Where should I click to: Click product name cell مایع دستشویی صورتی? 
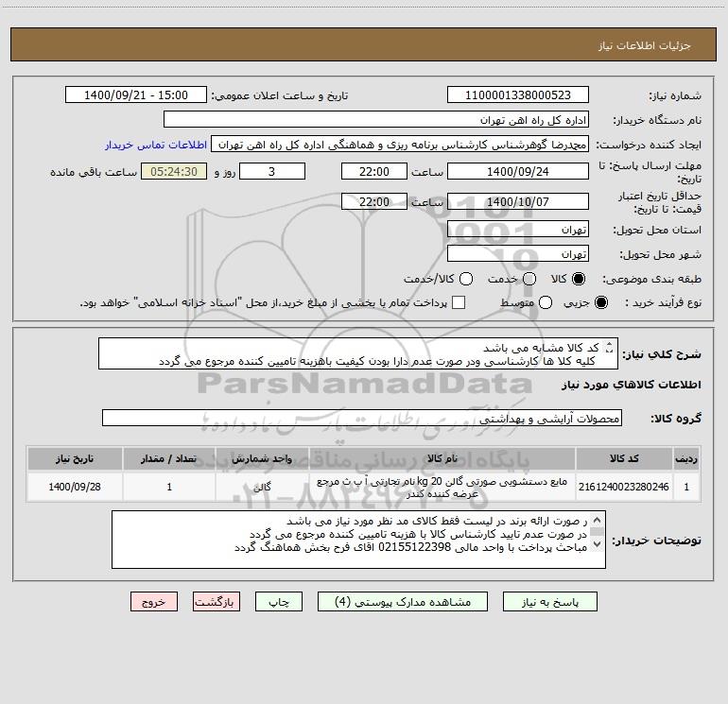pos(442,488)
